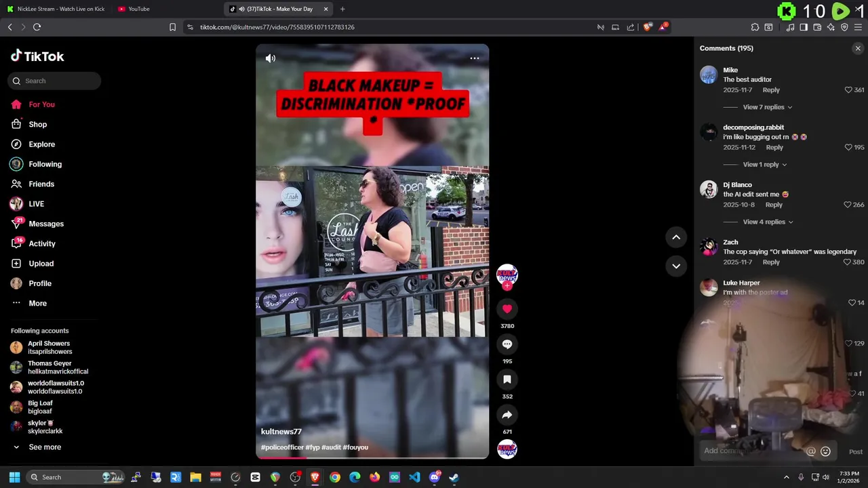Expand View 4 replies under Dj Blanco
Image resolution: width=868 pixels, height=488 pixels.
(x=768, y=222)
